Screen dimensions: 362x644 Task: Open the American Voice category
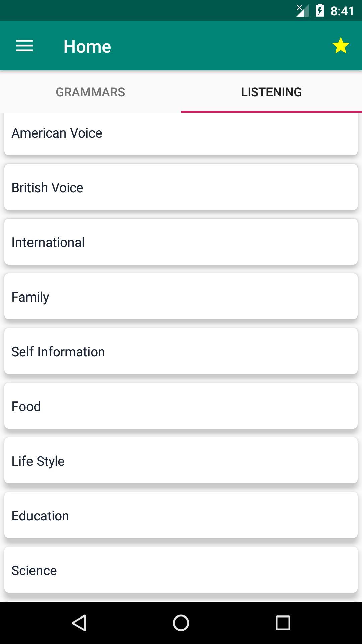[x=181, y=134]
